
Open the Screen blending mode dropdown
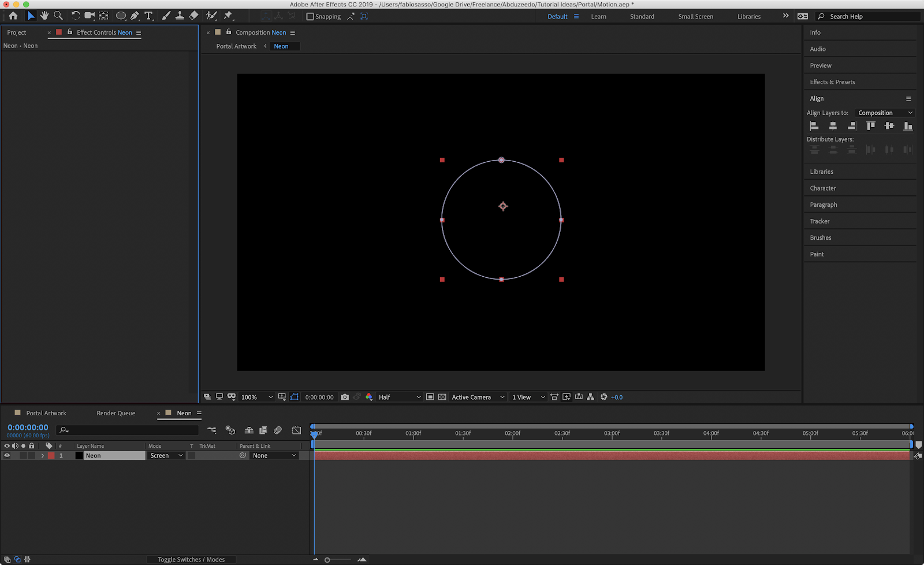coord(166,455)
